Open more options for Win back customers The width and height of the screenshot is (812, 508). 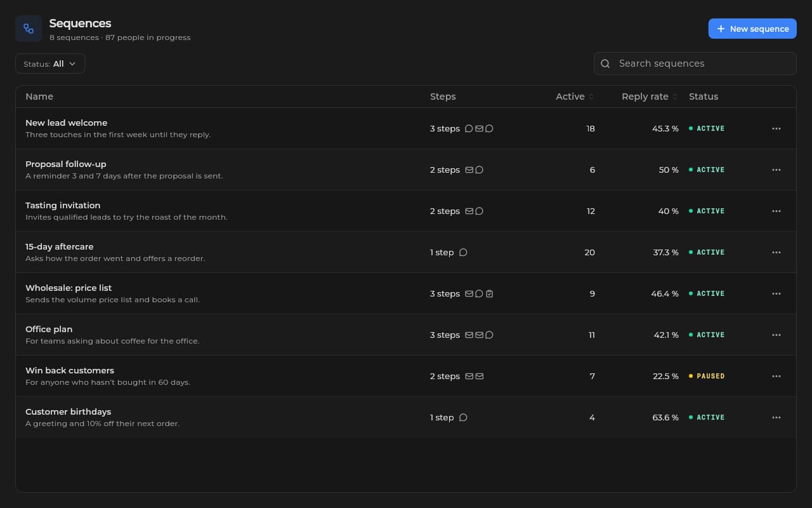coord(776,376)
